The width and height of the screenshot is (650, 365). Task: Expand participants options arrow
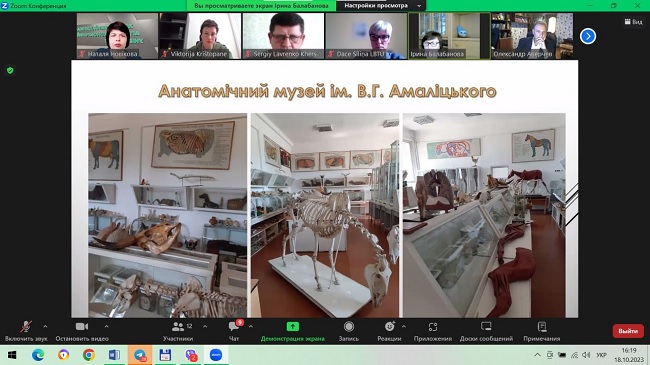point(205,327)
